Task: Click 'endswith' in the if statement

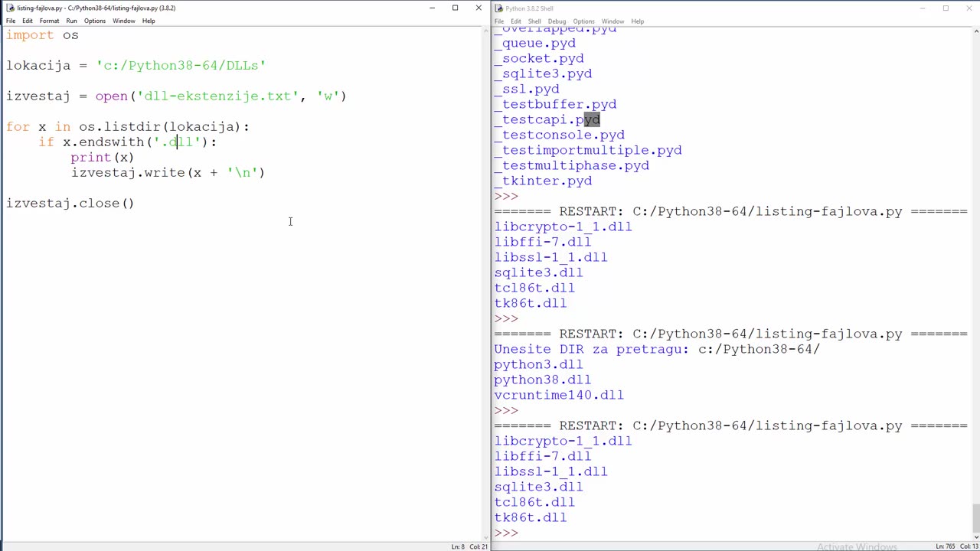Action: point(111,142)
